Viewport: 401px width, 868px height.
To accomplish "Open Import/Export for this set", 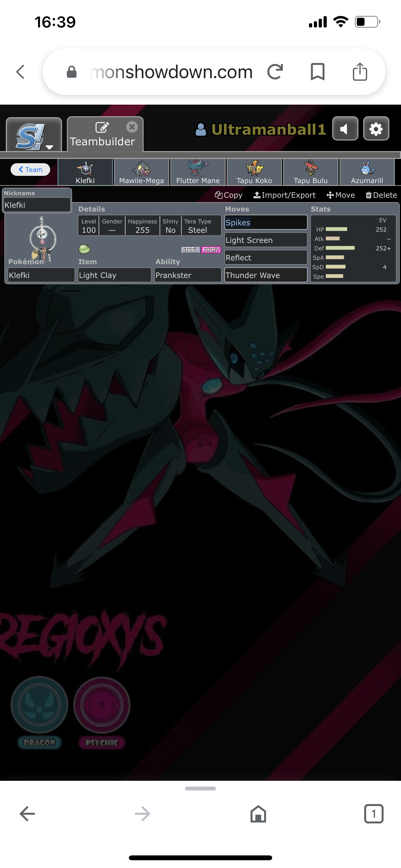I will coord(284,195).
